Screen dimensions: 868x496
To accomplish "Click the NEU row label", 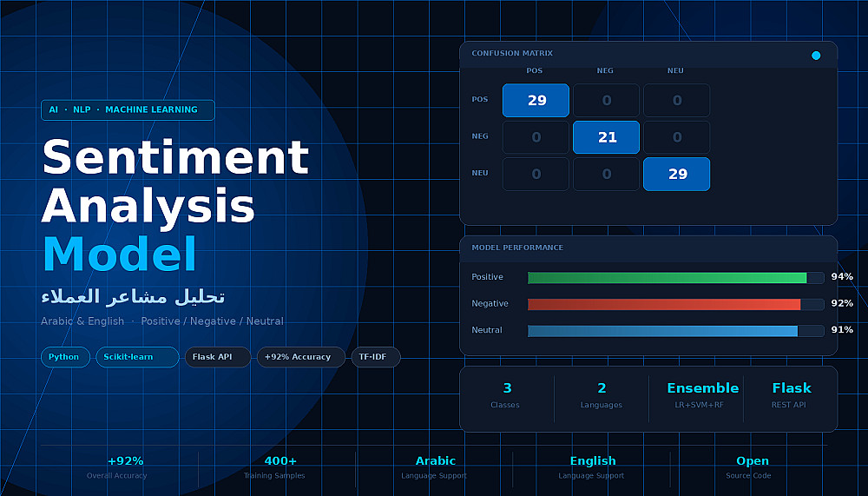I will coord(480,173).
